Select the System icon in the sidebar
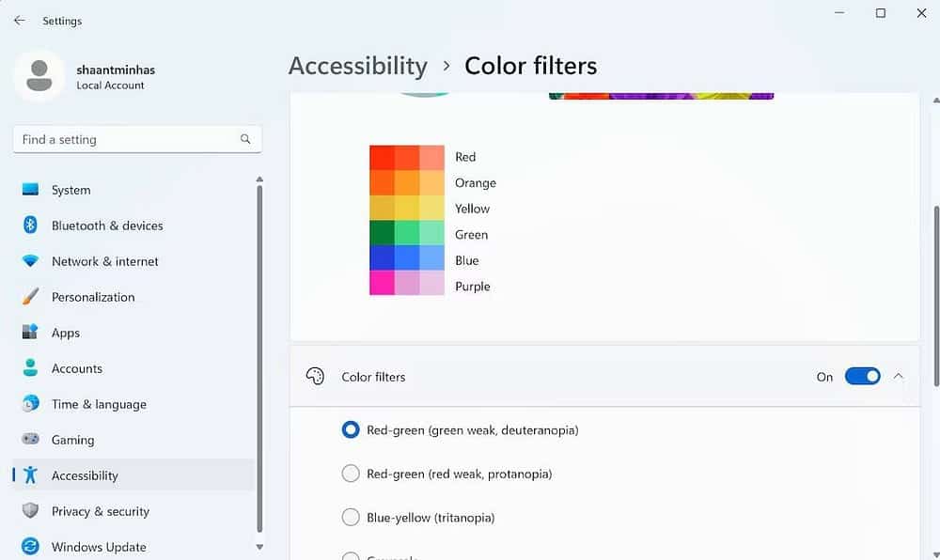Image resolution: width=940 pixels, height=560 pixels. [x=29, y=190]
